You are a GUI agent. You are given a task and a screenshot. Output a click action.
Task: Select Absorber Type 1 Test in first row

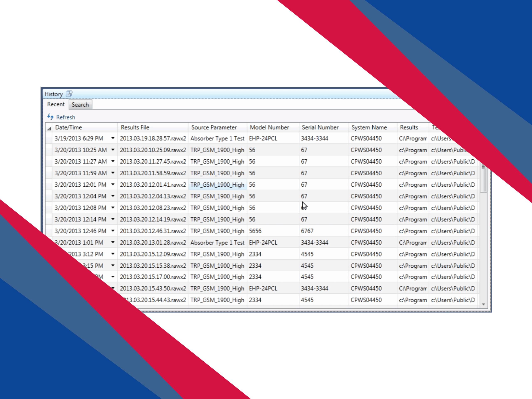click(217, 139)
